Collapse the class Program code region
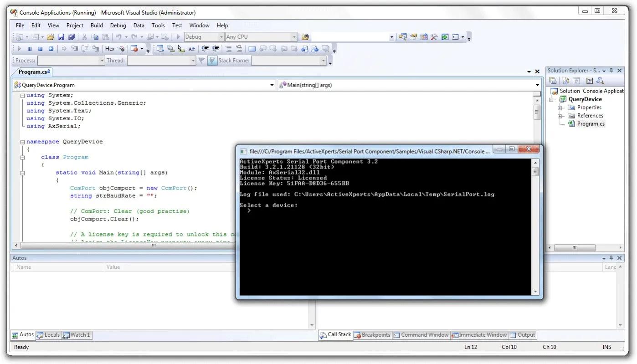The image size is (637, 364). (22, 158)
